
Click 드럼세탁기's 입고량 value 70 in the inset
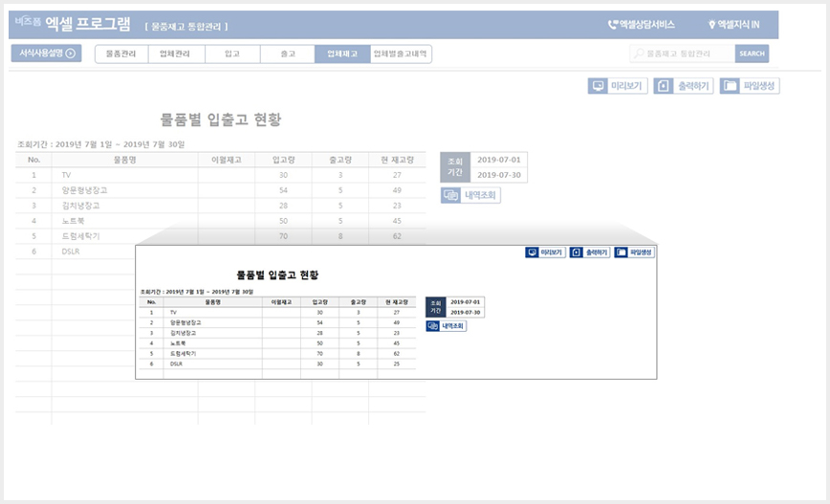[319, 354]
